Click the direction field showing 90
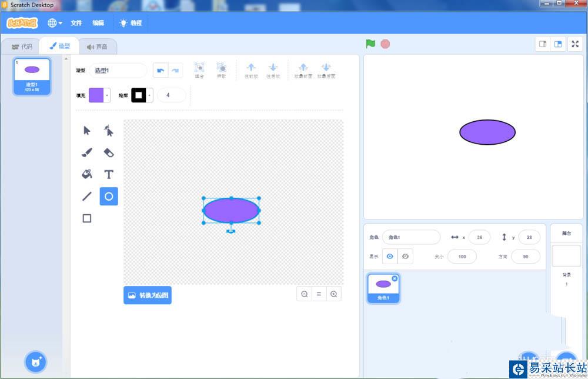This screenshot has width=588, height=379. click(526, 257)
